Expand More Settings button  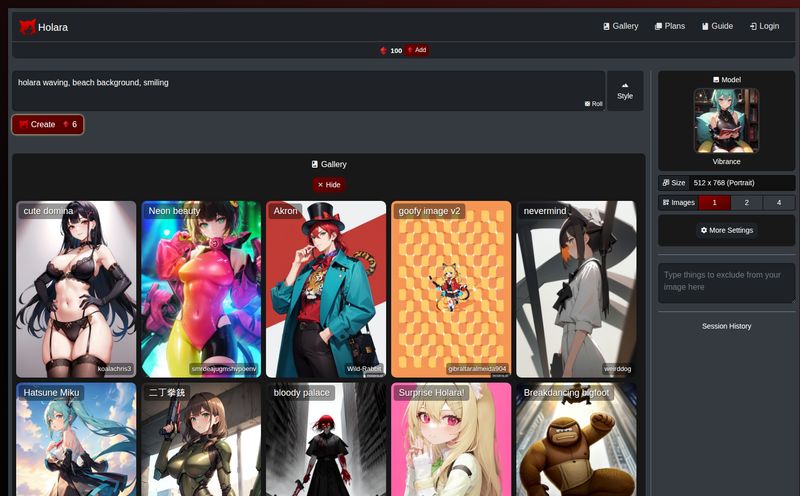pos(727,230)
